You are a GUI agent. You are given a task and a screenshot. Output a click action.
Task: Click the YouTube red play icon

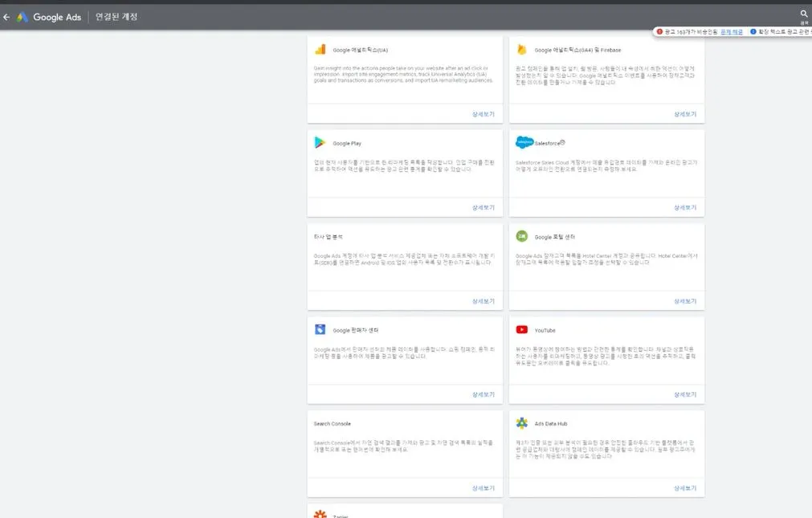point(521,329)
